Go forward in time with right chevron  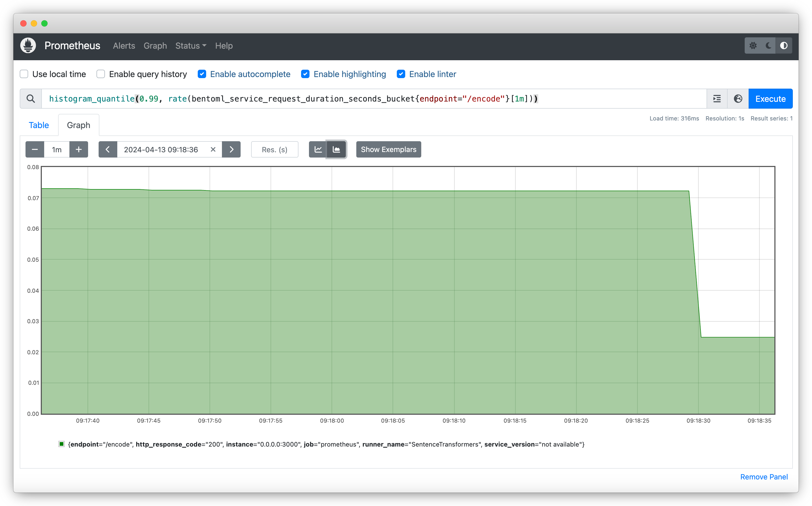(231, 150)
